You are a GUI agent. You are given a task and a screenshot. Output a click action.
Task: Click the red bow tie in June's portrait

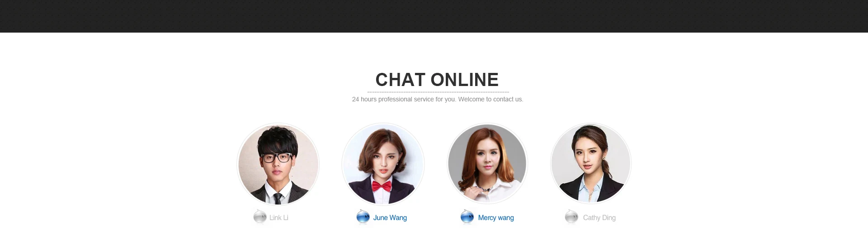[382, 186]
